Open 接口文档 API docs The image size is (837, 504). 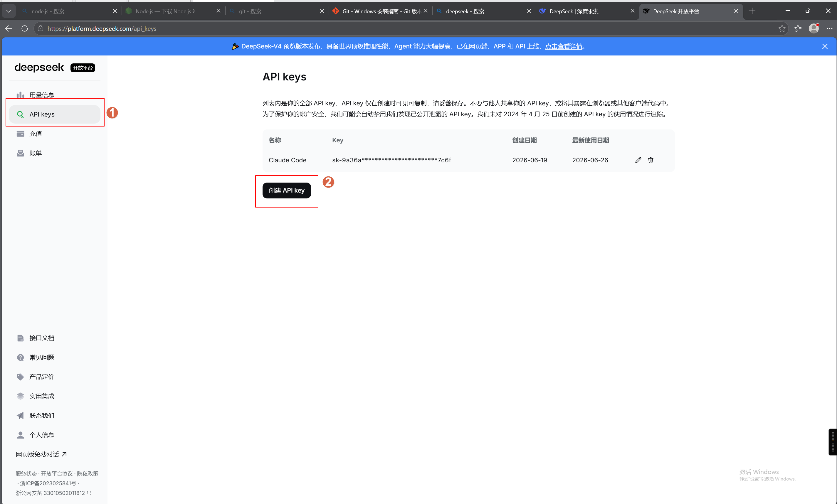pyautogui.click(x=54, y=338)
